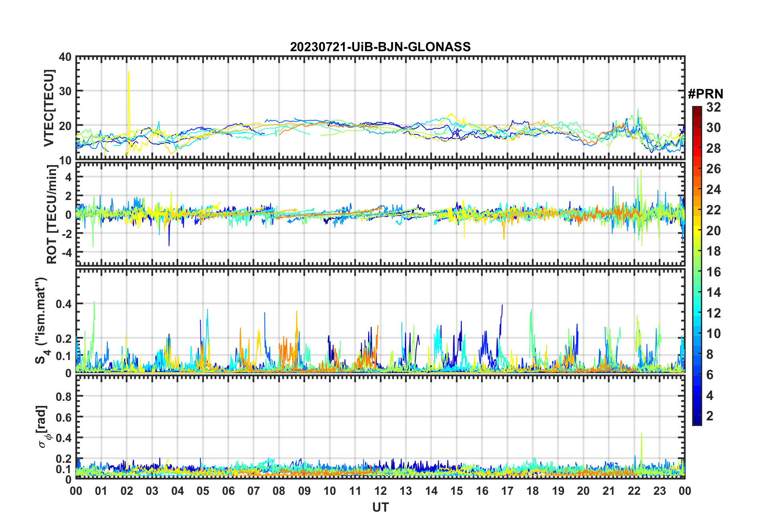The width and height of the screenshot is (761, 532).
Task: Click the -4 tick label on ROT axis
Action: point(66,252)
